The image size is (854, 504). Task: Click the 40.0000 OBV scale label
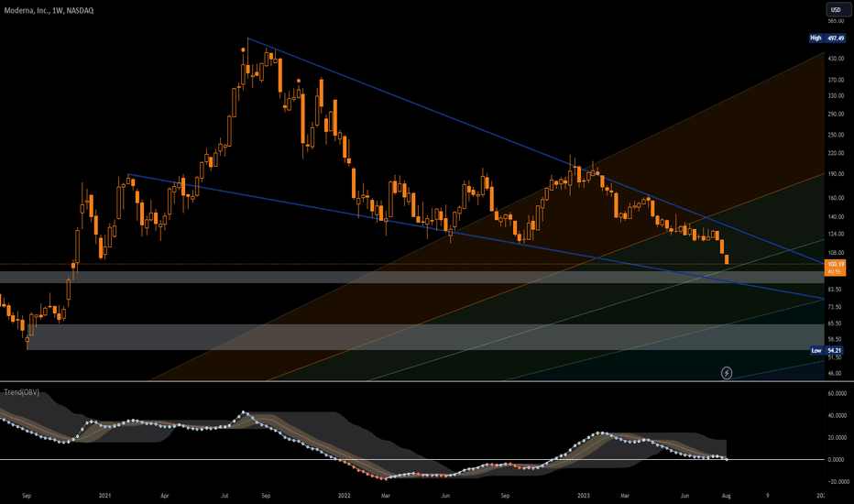(837, 416)
